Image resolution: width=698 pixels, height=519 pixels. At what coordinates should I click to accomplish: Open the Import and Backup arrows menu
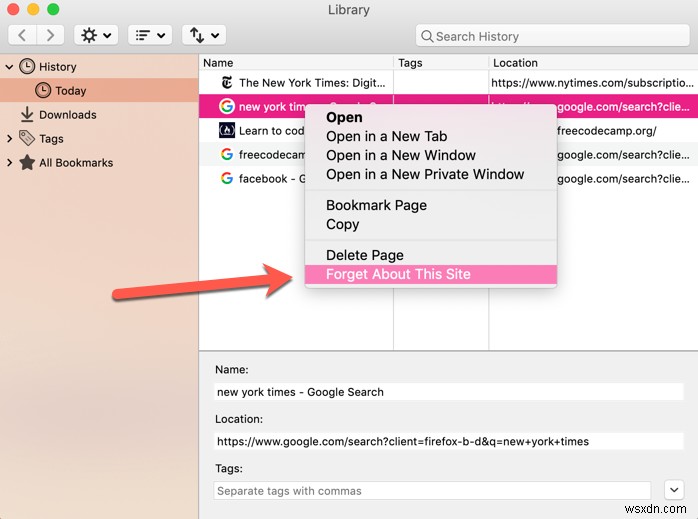coord(204,35)
